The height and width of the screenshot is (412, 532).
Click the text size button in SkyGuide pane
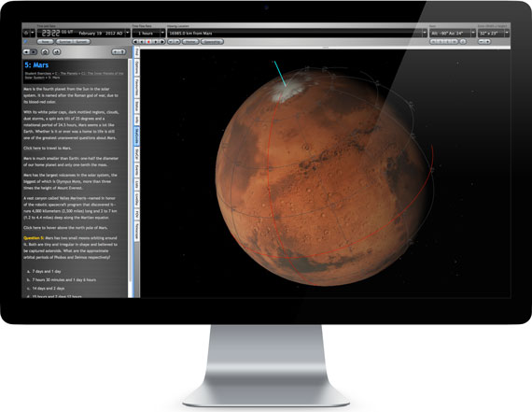coord(119,51)
